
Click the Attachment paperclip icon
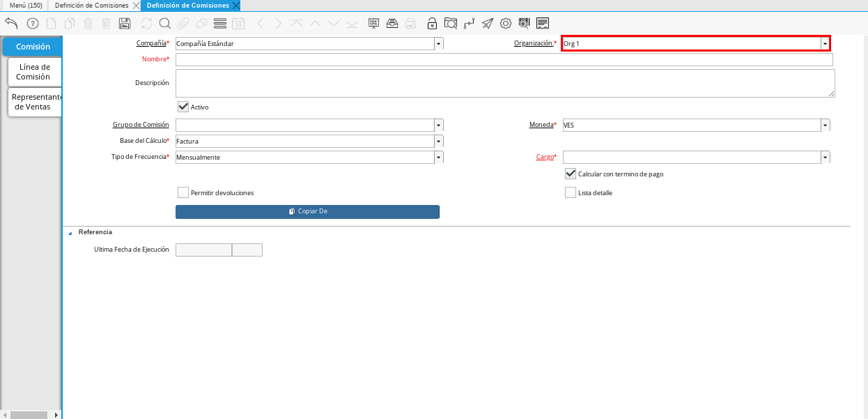pos(183,23)
